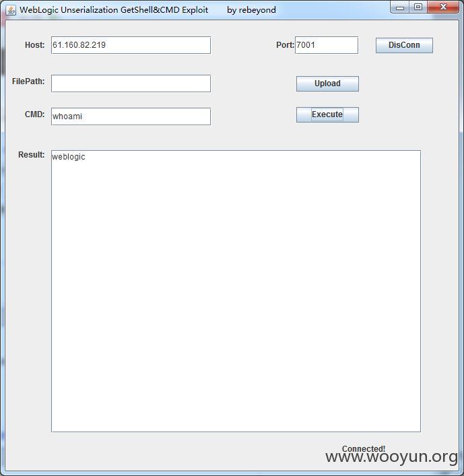
Task: Click the DisConn button
Action: coord(404,45)
